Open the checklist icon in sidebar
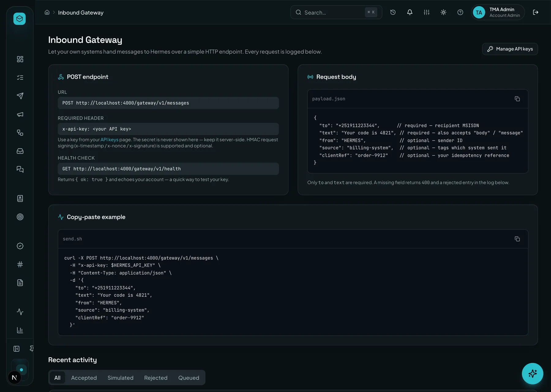Viewport: 551px width, 392px height. pyautogui.click(x=20, y=77)
